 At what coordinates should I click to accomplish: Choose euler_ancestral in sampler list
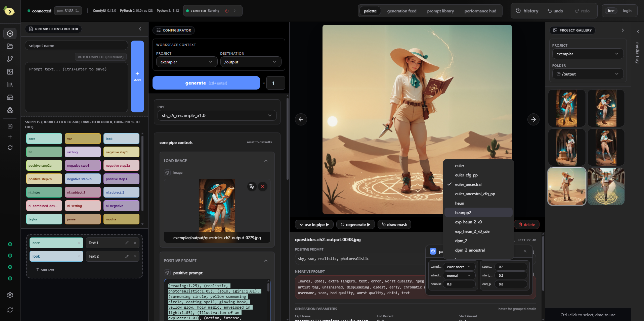click(x=468, y=184)
